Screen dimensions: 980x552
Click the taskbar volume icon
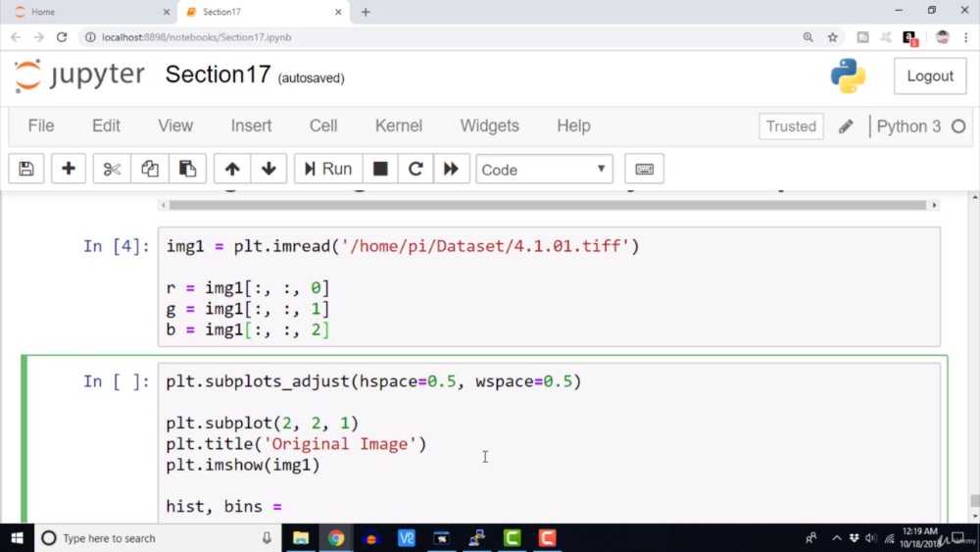[x=871, y=538]
